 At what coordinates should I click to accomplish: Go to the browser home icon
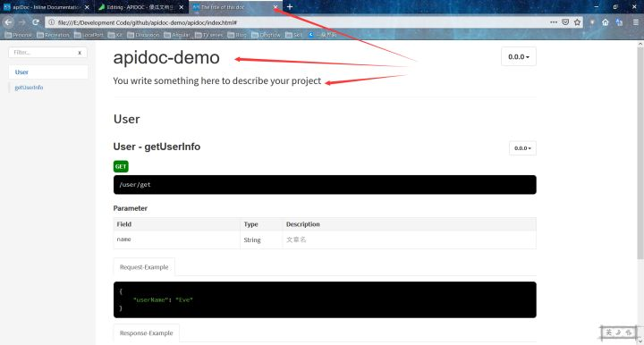(606, 22)
